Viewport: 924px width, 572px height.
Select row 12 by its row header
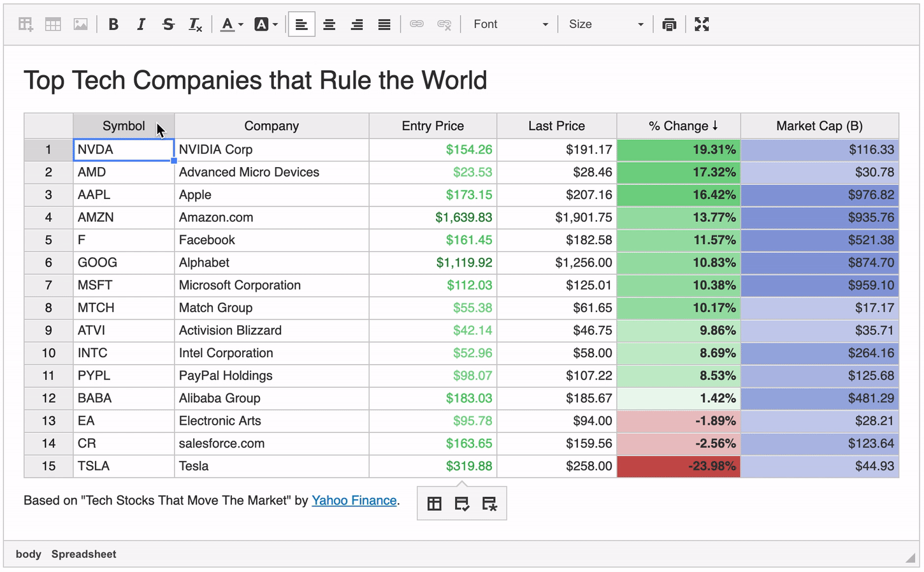(48, 399)
